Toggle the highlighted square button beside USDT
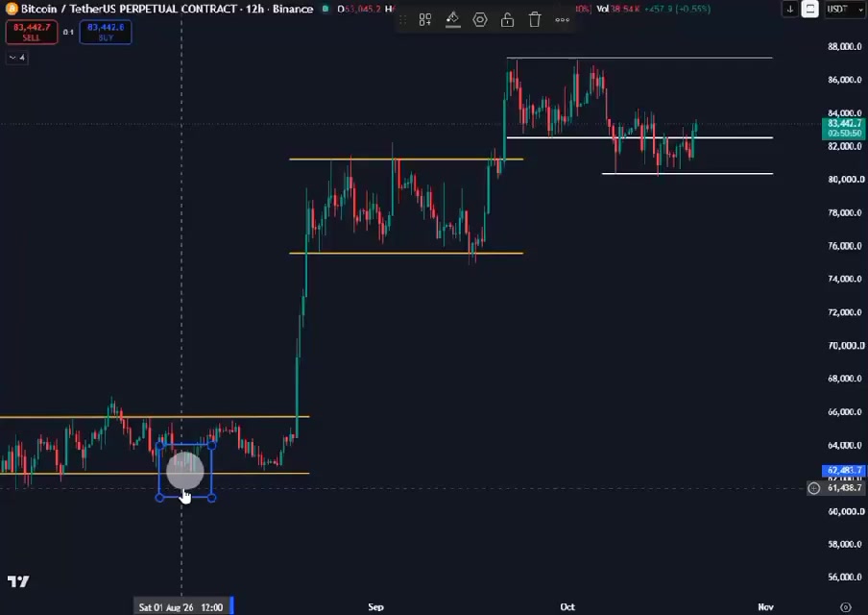868x615 pixels. click(x=809, y=9)
